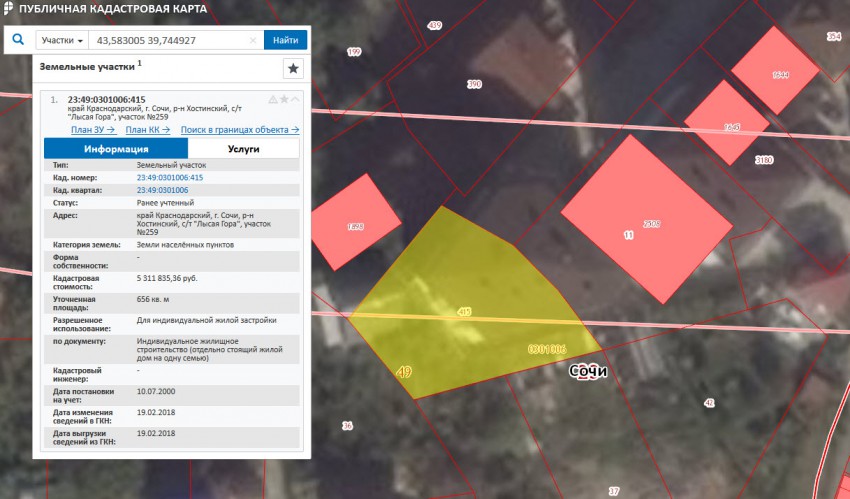Open the План ЗУ link
The height and width of the screenshot is (499, 850).
[x=93, y=130]
